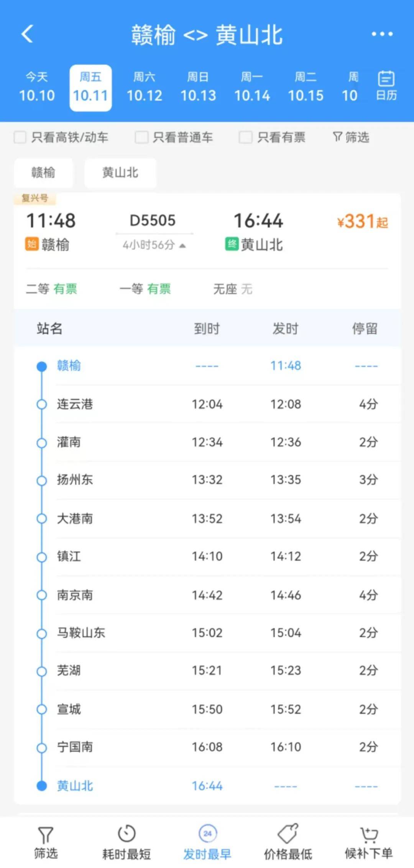Sort by lowest price tag icon

click(x=288, y=834)
